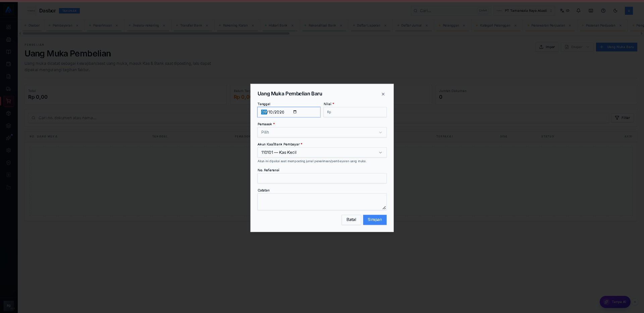
Task: Close the Uang Muka Pembelian Baru dialog
Action: point(383,94)
